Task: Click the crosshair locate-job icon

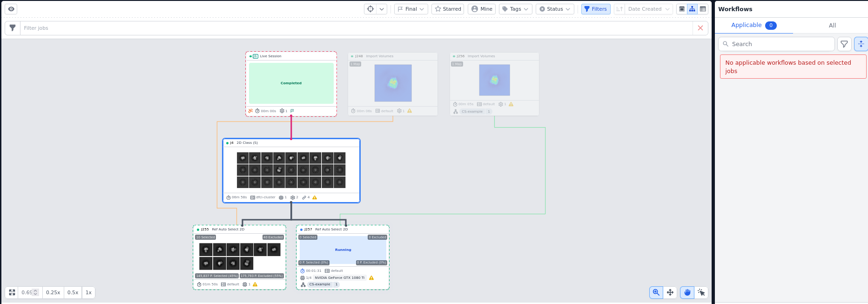Action: [370, 9]
